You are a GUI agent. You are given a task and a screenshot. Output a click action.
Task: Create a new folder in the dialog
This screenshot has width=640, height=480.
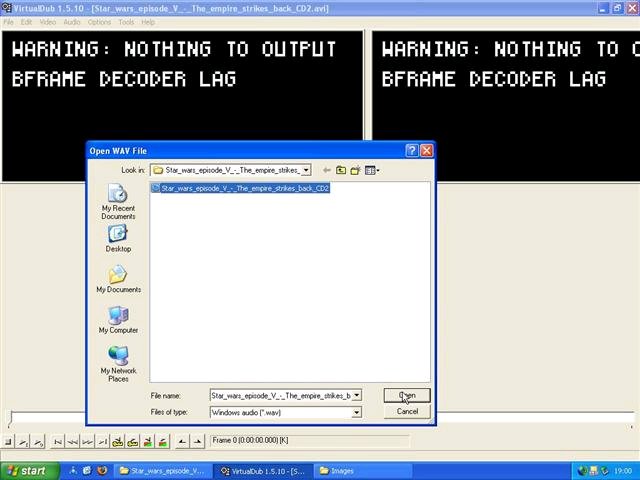[356, 170]
